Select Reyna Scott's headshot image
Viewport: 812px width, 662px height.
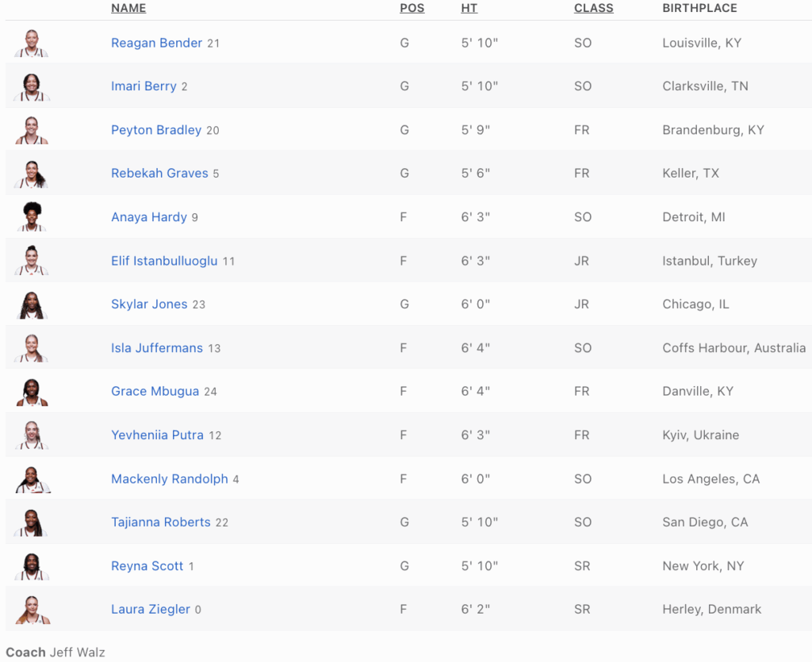(32, 566)
